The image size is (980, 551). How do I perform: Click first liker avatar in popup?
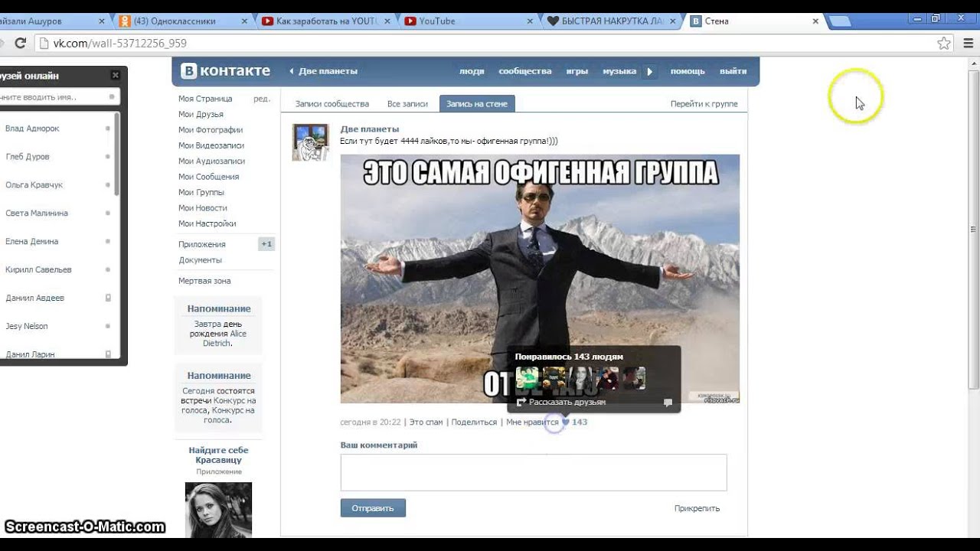click(x=527, y=378)
